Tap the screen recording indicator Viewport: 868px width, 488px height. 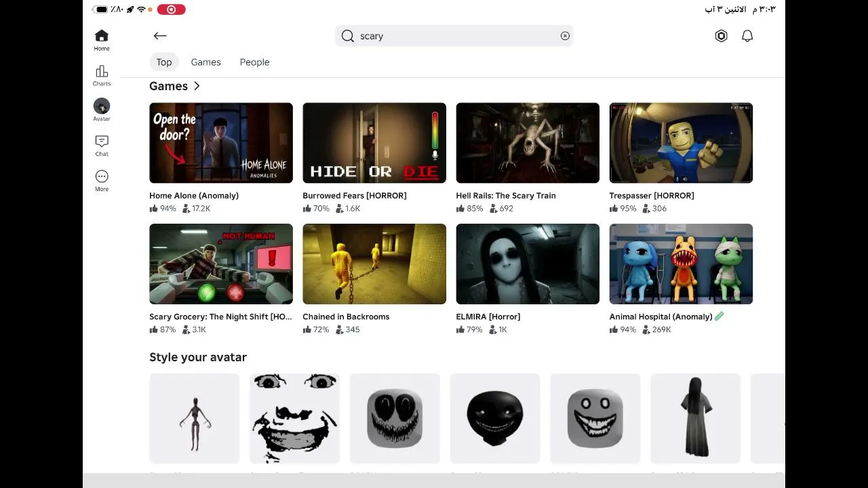coord(171,9)
